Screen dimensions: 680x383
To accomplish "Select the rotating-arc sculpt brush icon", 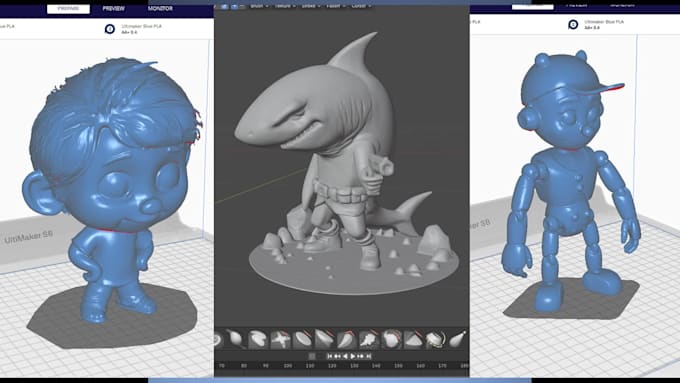I will [435, 339].
